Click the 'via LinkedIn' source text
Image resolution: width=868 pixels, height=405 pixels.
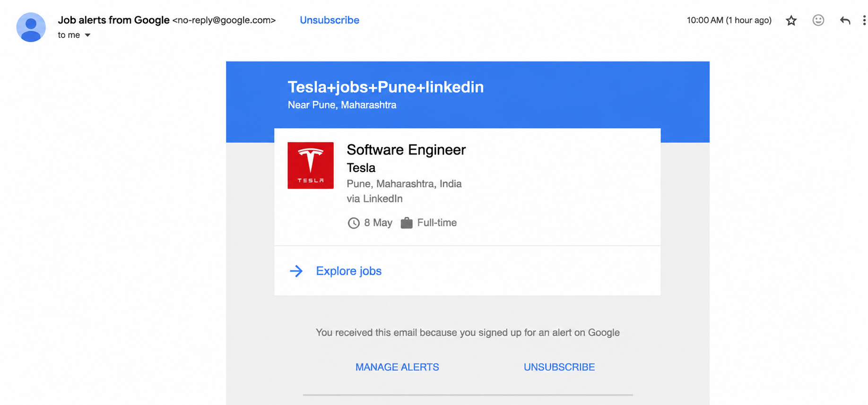click(374, 199)
